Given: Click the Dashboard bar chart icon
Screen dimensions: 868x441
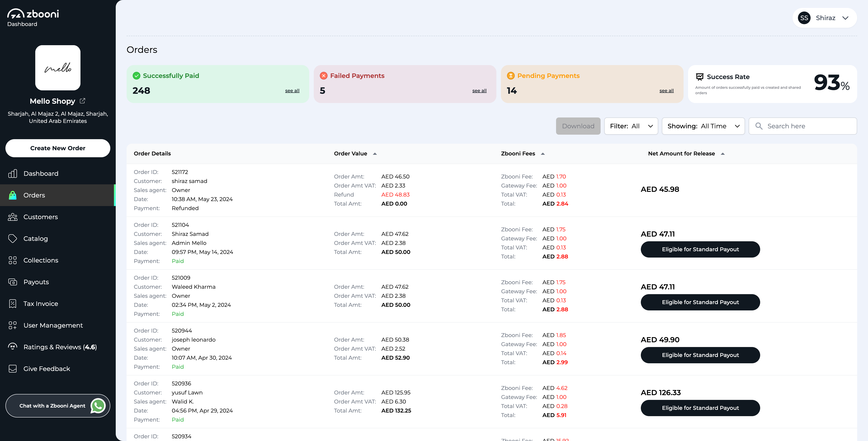Looking at the screenshot, I should click(x=12, y=174).
